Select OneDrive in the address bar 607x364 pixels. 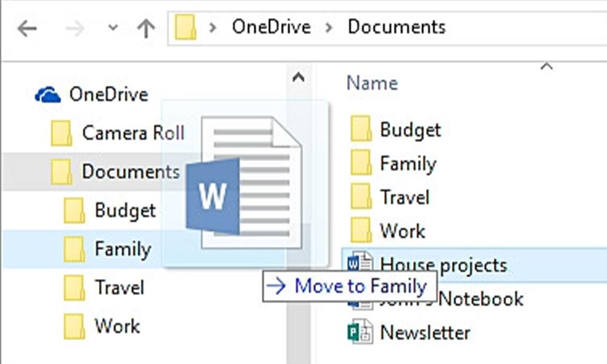click(x=271, y=27)
